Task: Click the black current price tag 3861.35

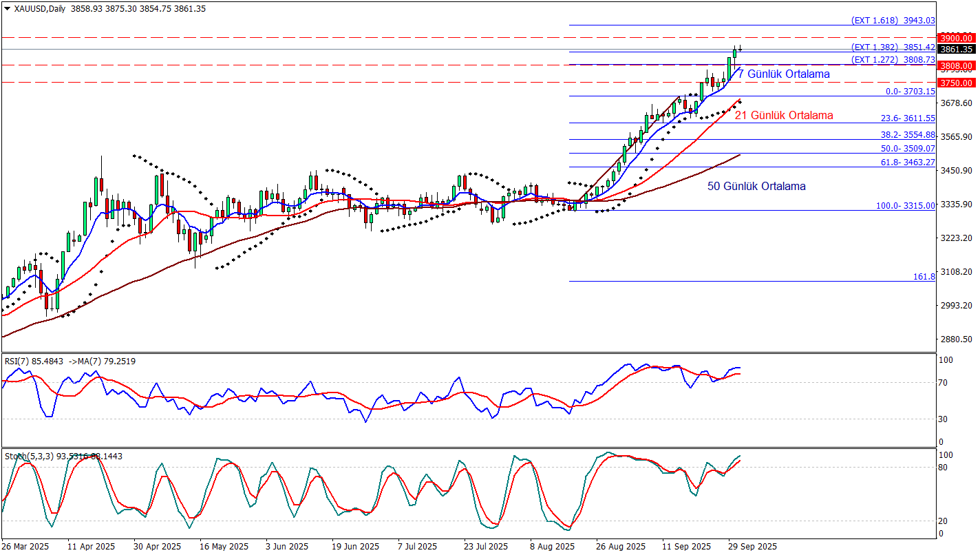Action: [956, 49]
